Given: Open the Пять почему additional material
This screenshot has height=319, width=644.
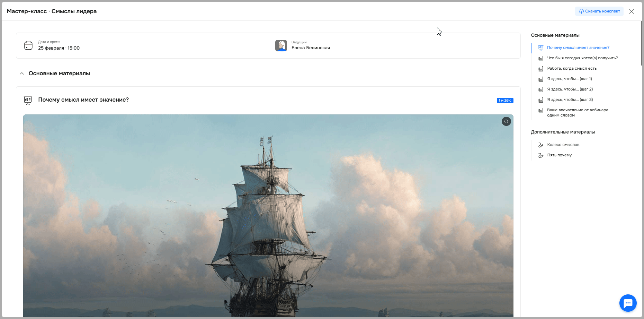Looking at the screenshot, I should (560, 155).
